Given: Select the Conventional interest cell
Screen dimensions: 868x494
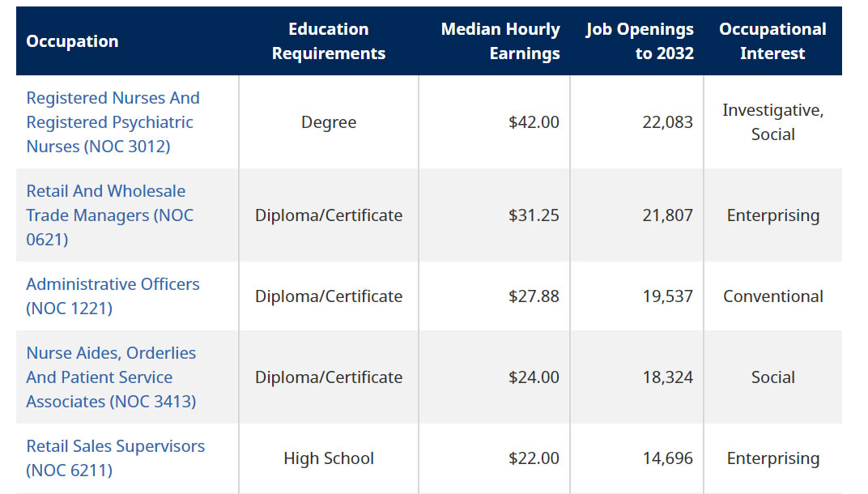Looking at the screenshot, I should coord(772,296).
